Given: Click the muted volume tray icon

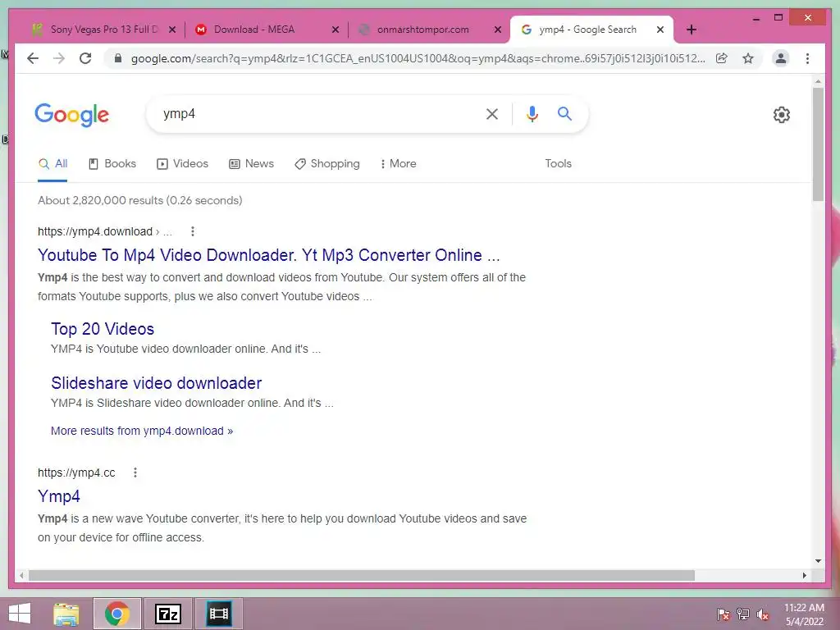Looking at the screenshot, I should [763, 614].
